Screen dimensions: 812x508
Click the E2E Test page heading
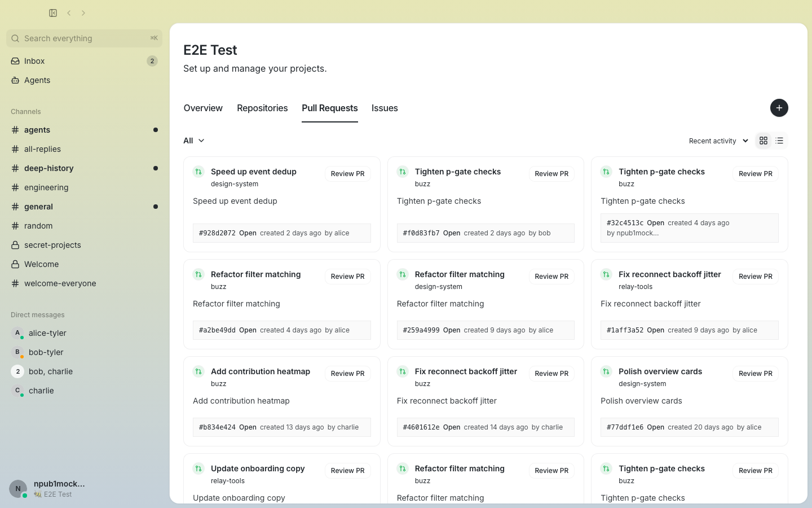[210, 50]
